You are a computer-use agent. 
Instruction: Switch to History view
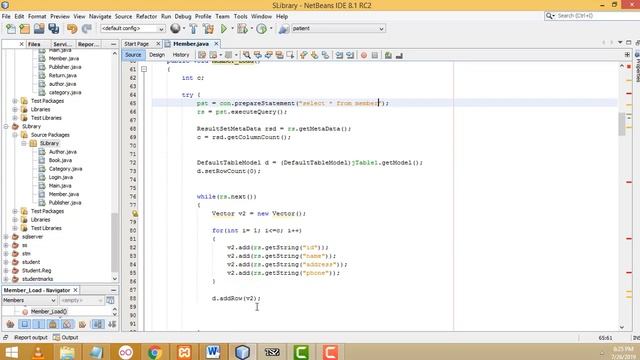coord(181,55)
